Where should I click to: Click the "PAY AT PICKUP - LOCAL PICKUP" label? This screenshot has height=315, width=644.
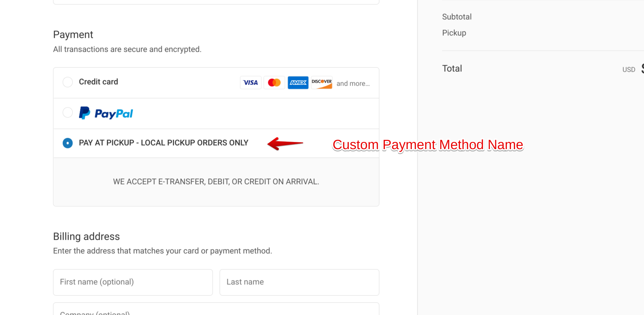pos(163,143)
